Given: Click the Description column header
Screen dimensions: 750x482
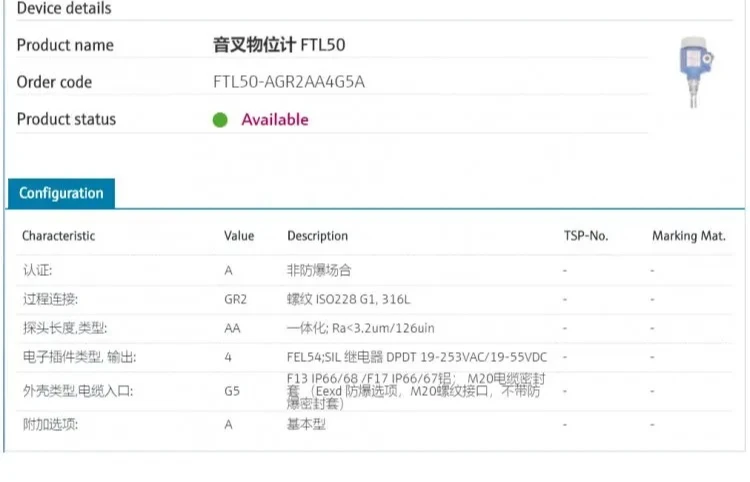Looking at the screenshot, I should coord(317,236).
